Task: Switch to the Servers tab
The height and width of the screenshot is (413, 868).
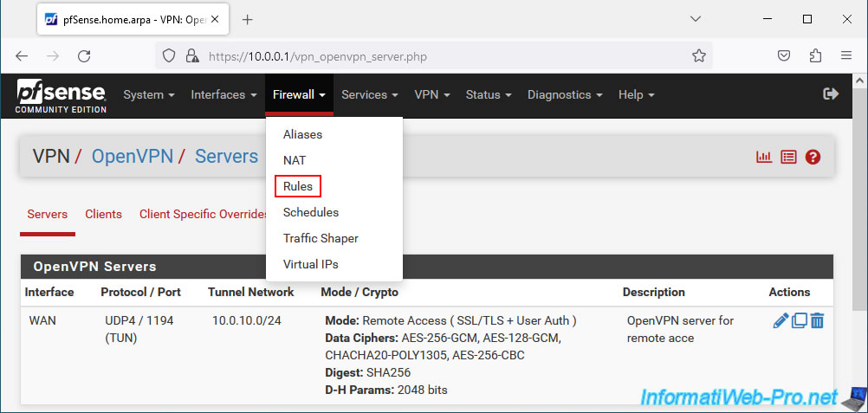Action: tap(48, 215)
